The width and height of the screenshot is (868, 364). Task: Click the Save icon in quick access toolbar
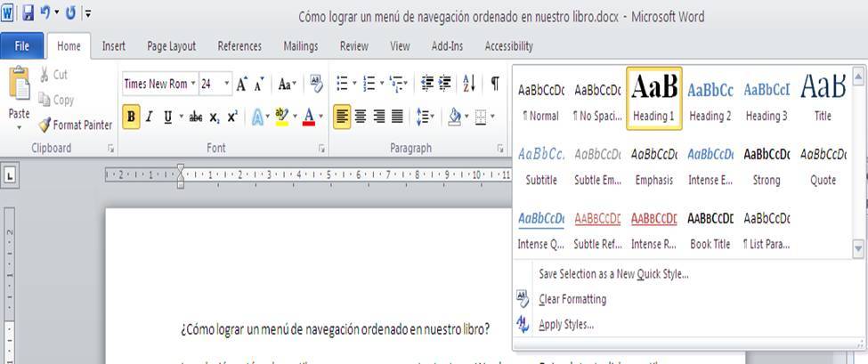point(28,13)
